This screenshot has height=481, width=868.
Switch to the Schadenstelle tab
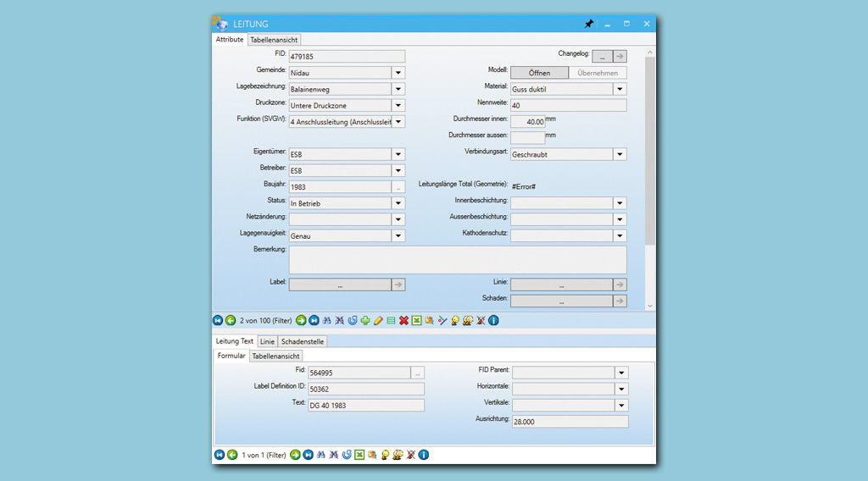click(303, 341)
